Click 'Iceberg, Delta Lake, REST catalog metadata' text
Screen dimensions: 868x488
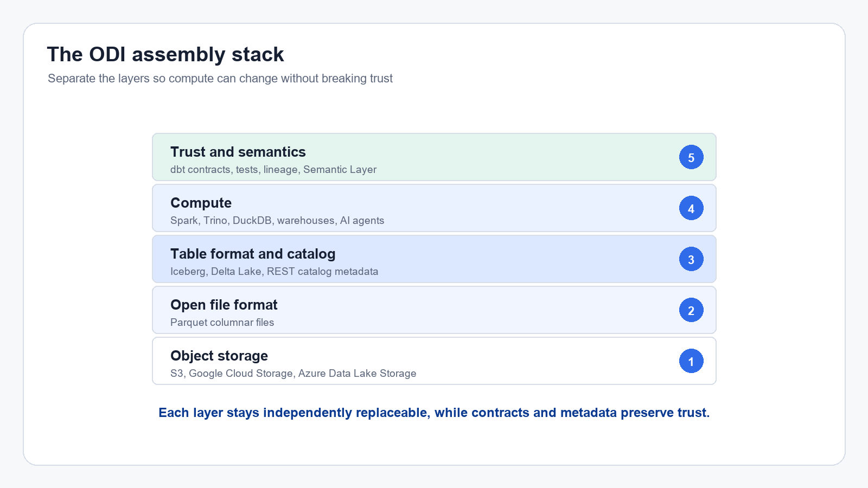[x=275, y=271]
